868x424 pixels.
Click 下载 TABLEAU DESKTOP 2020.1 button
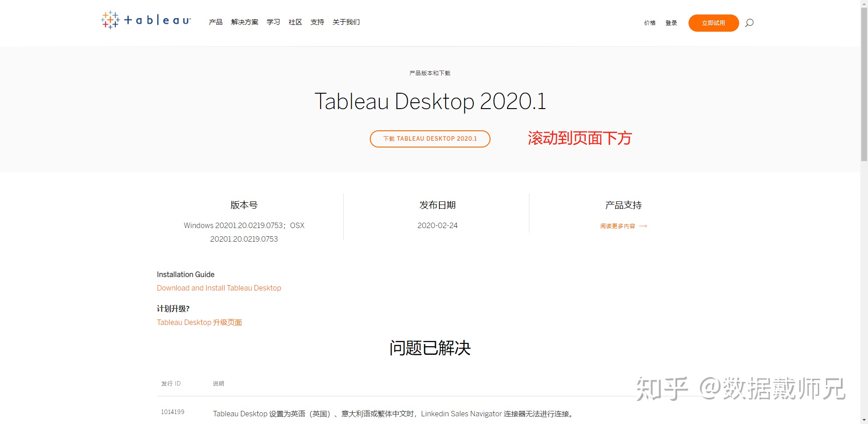(430, 139)
